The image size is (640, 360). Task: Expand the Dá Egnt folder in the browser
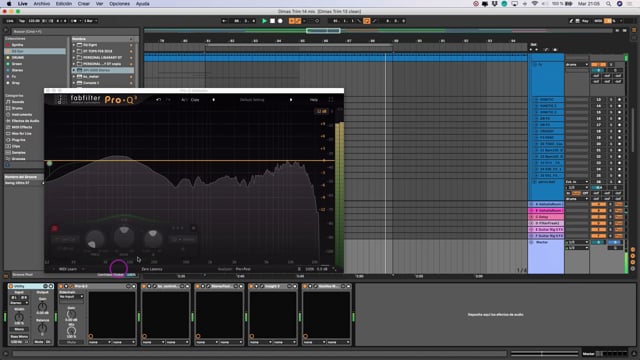point(74,45)
